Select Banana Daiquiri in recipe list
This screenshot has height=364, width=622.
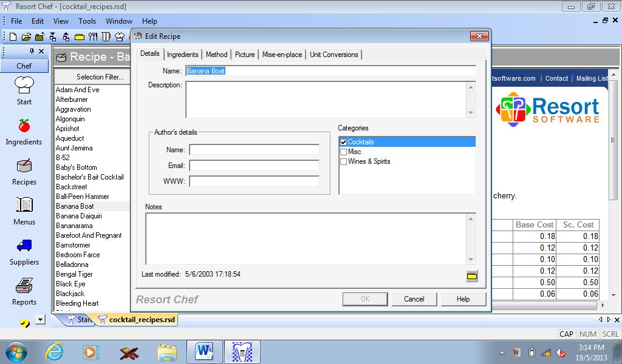pos(79,216)
